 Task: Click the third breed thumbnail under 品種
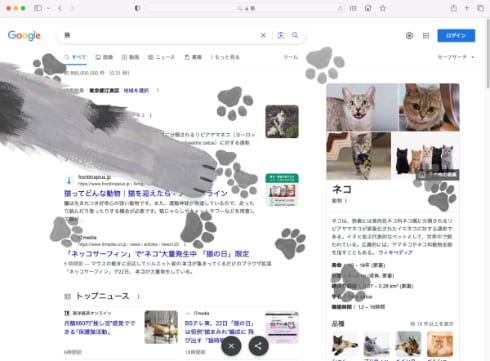[x=408, y=344]
